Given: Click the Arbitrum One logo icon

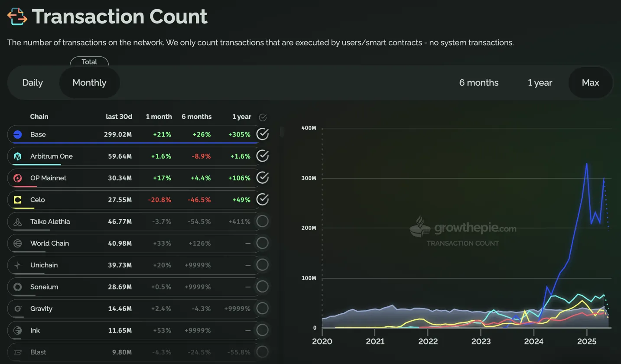Looking at the screenshot, I should pyautogui.click(x=18, y=156).
